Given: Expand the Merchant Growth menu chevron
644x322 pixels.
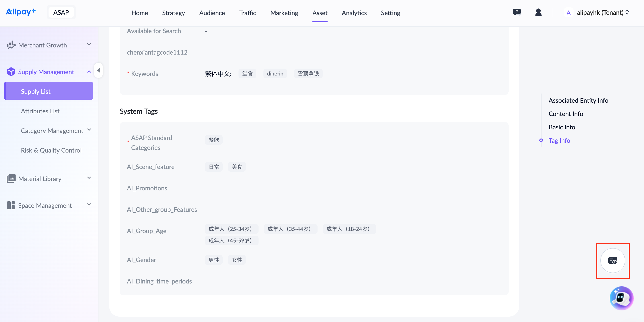Looking at the screenshot, I should point(89,45).
